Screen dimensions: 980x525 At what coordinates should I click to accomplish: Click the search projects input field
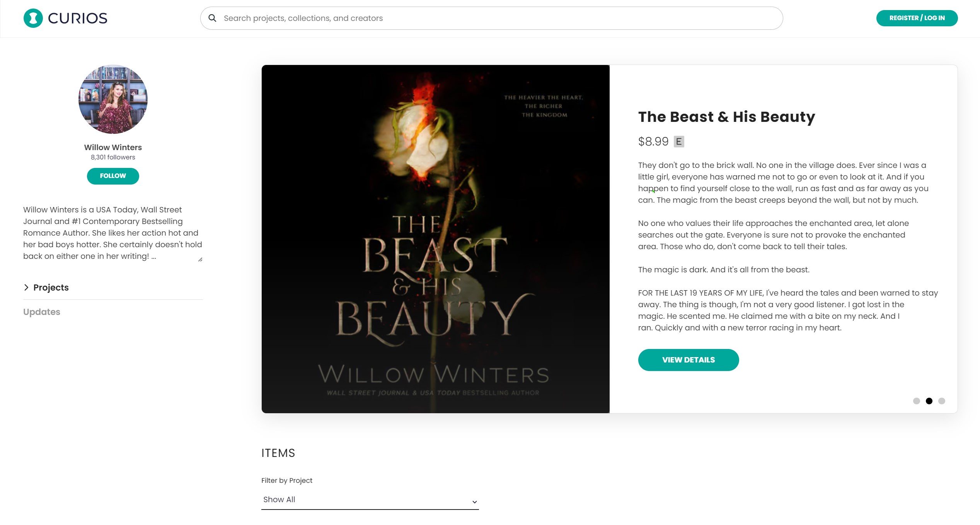[x=492, y=18]
